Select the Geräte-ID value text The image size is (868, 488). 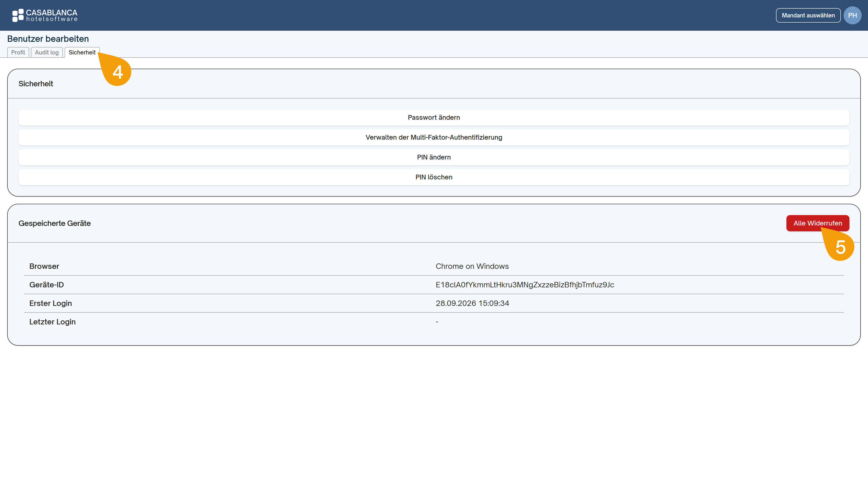[x=525, y=285]
